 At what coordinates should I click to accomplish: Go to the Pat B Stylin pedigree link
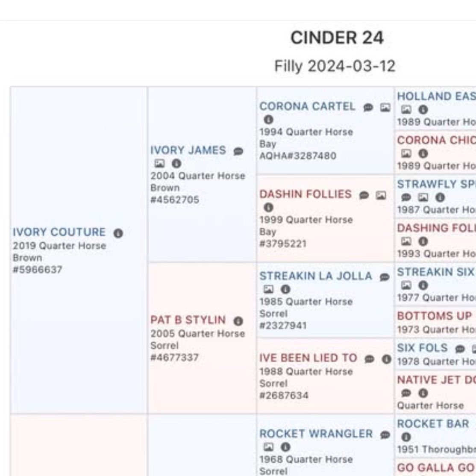click(x=188, y=320)
